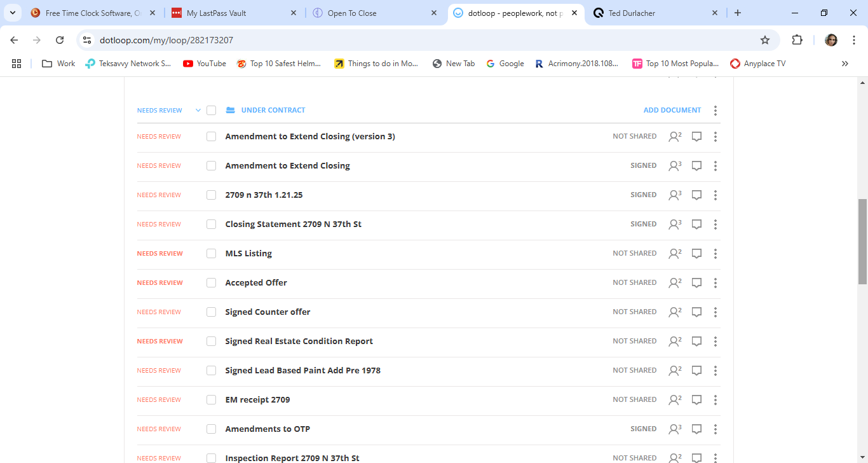Image resolution: width=868 pixels, height=463 pixels.
Task: Open comments for Accepted Offer row
Action: coord(696,282)
